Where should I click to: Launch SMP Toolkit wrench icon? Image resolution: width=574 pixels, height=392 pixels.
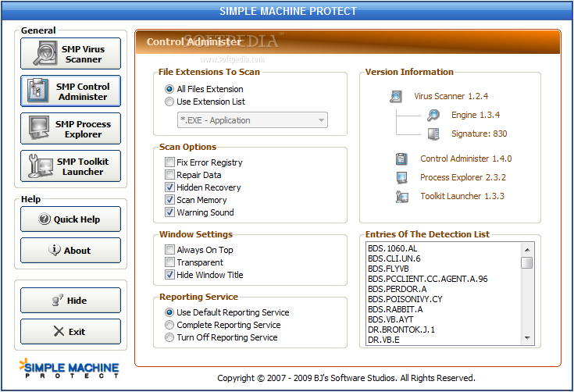coord(41,166)
